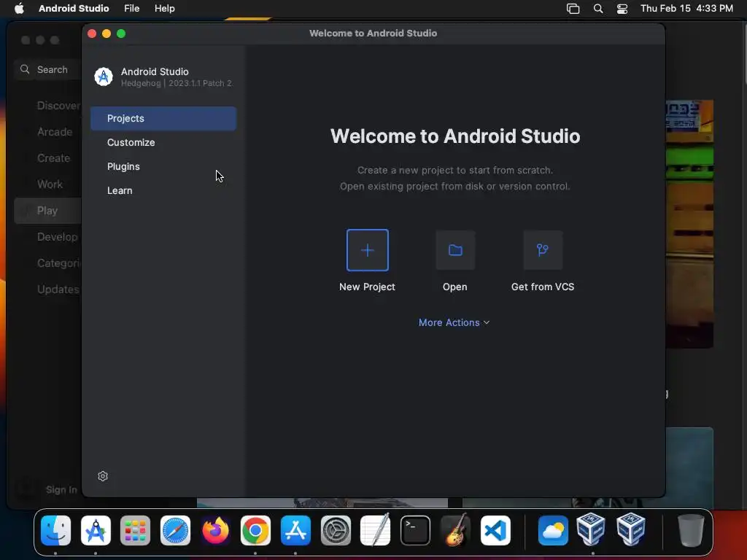Open Finder from the Dock
Viewport: 747px width, 560px height.
tap(55, 531)
